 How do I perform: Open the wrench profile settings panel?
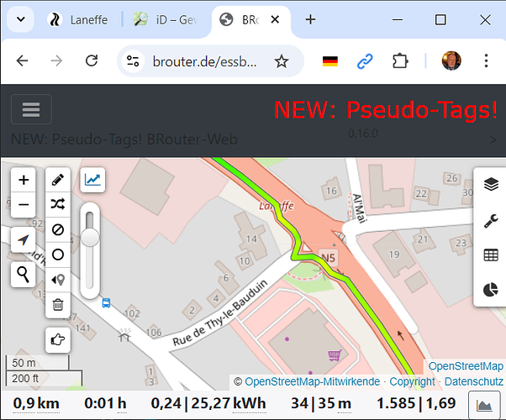(x=492, y=221)
